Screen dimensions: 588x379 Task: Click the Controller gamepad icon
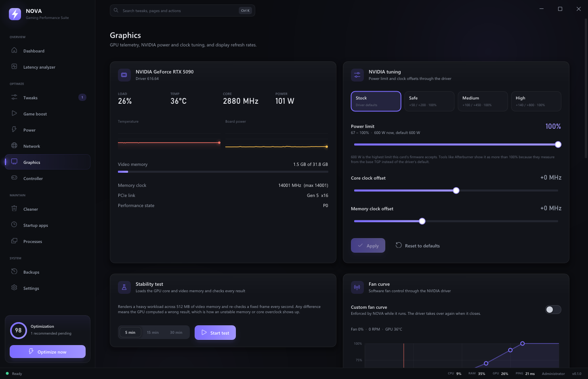(14, 178)
